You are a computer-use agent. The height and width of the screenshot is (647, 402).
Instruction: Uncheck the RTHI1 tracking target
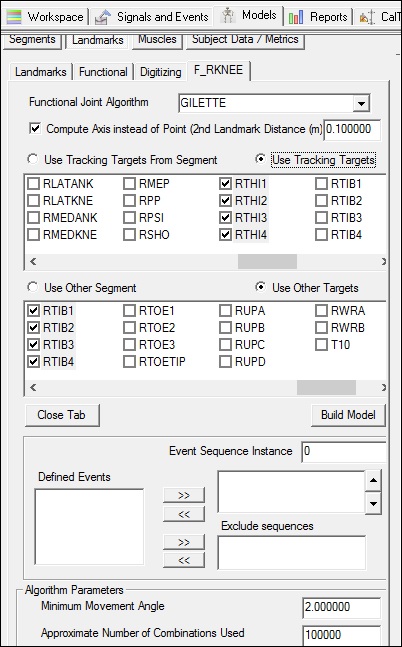(225, 184)
